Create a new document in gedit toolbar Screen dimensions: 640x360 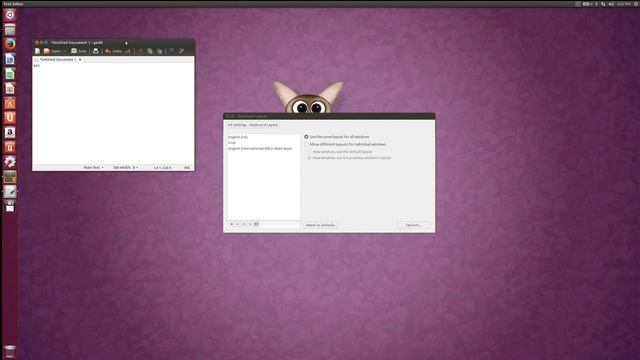pyautogui.click(x=38, y=51)
